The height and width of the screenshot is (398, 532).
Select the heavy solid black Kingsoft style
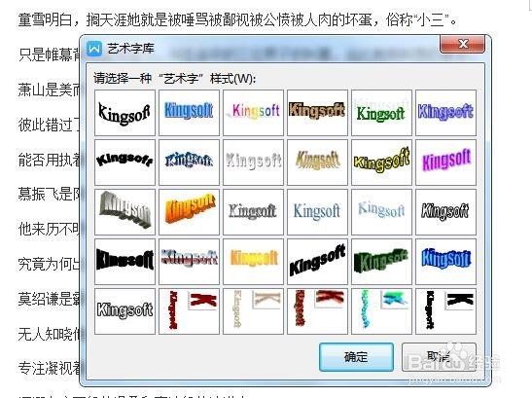(x=124, y=261)
